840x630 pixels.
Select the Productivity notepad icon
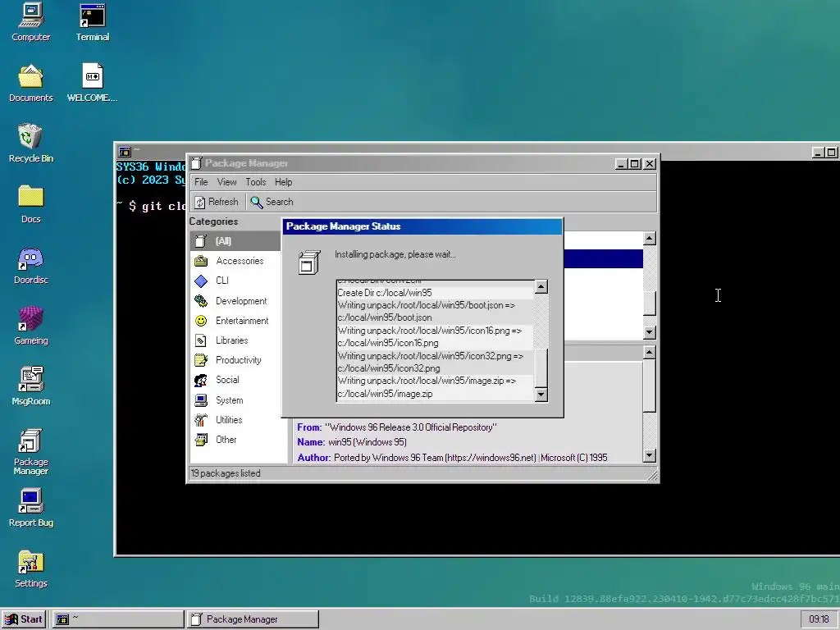click(201, 360)
